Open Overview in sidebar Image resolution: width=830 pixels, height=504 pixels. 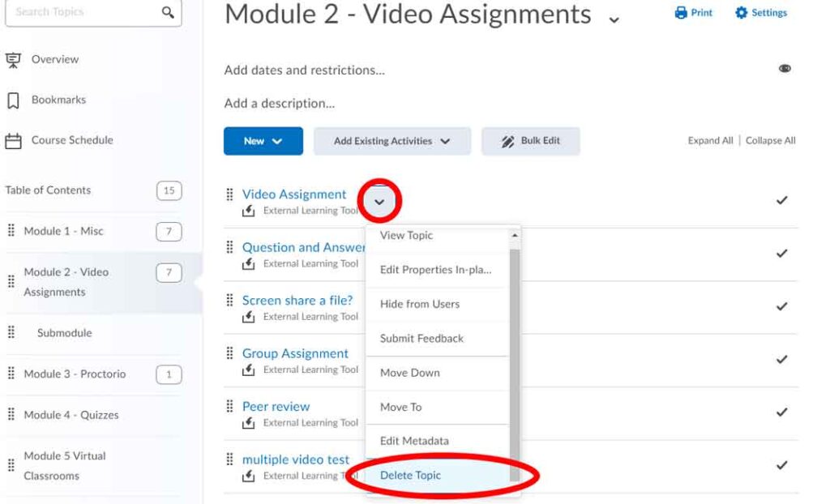(x=14, y=59)
